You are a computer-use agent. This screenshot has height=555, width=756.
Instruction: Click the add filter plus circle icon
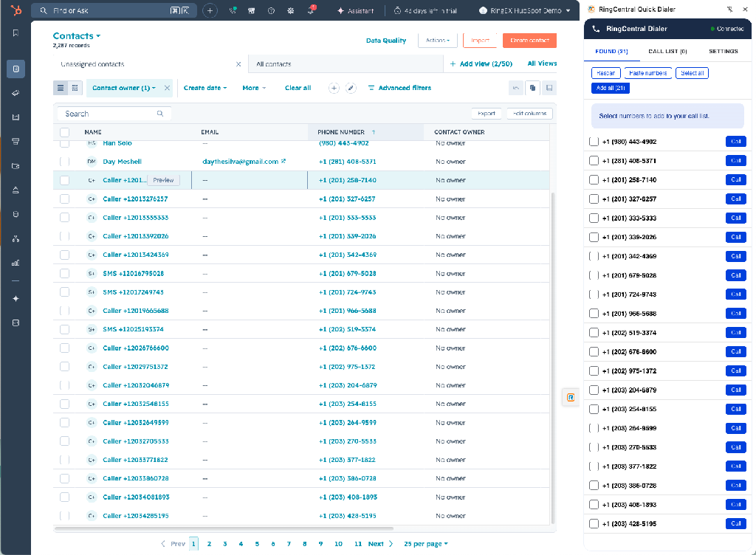click(x=334, y=88)
